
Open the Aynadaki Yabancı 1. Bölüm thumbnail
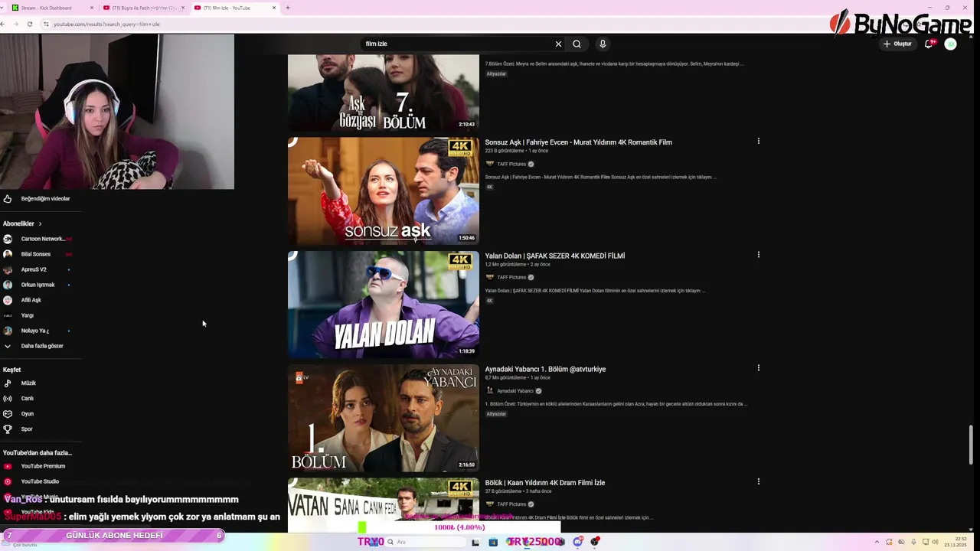coord(383,418)
